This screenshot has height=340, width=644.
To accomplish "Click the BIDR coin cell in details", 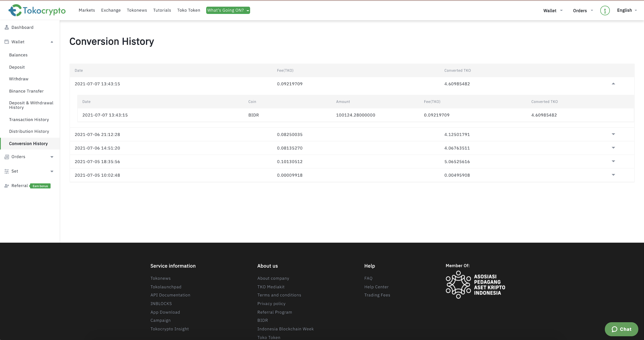I will coord(254,115).
